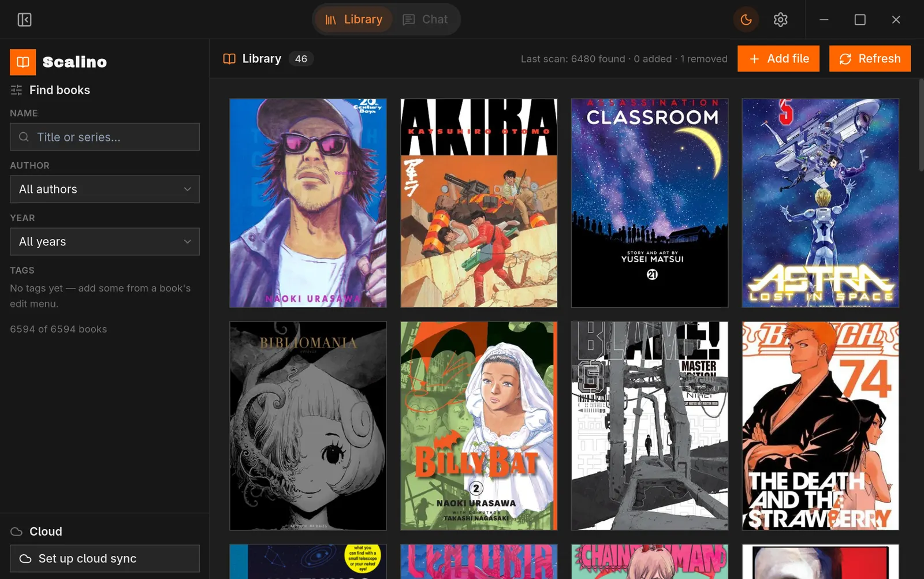The image size is (924, 579).
Task: Switch to the Library tab
Action: tap(354, 20)
